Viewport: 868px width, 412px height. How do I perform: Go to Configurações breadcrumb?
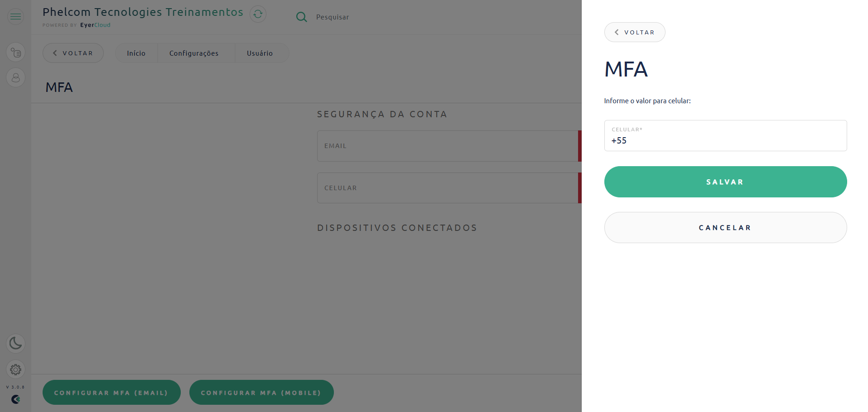pos(194,53)
